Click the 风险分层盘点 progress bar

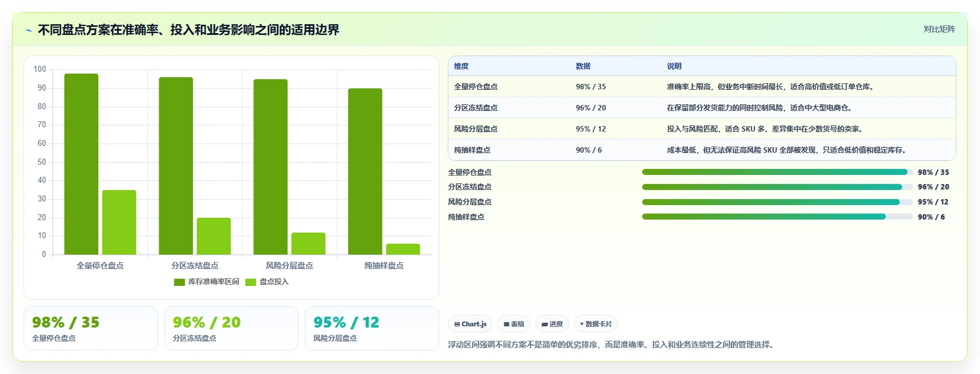point(777,202)
